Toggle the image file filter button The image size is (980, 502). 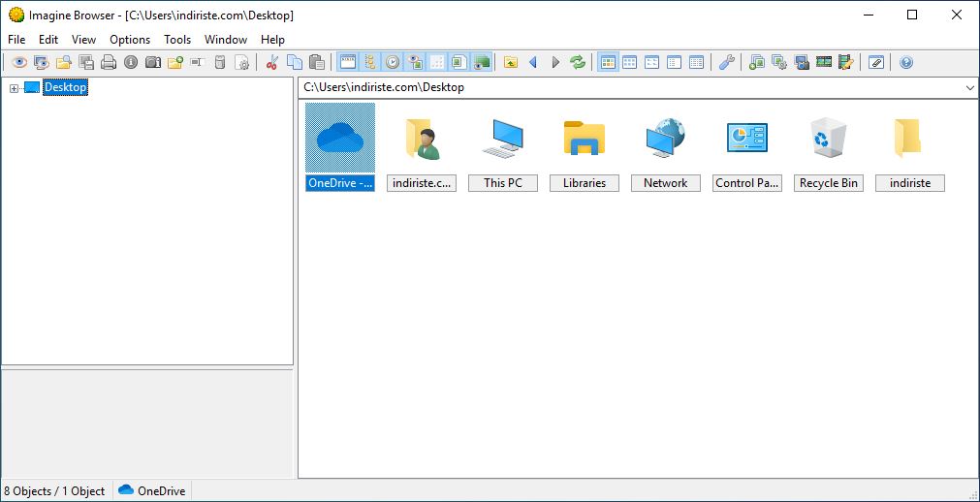click(459, 62)
